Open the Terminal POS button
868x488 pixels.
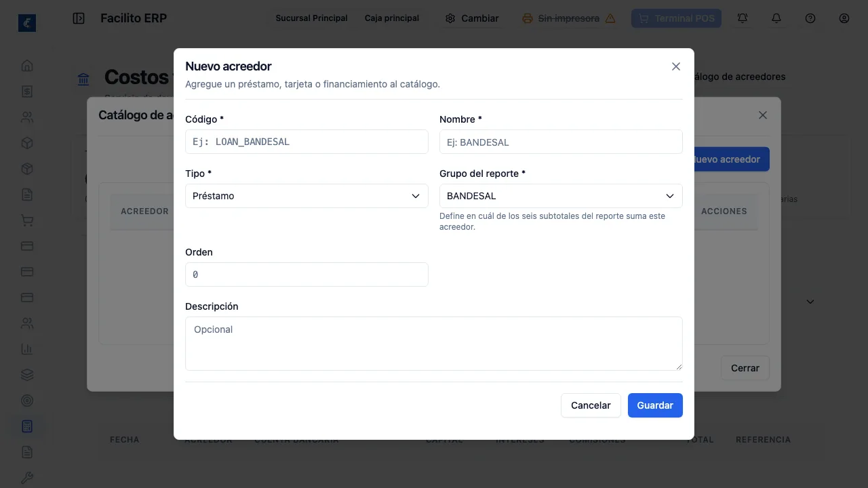pyautogui.click(x=676, y=18)
